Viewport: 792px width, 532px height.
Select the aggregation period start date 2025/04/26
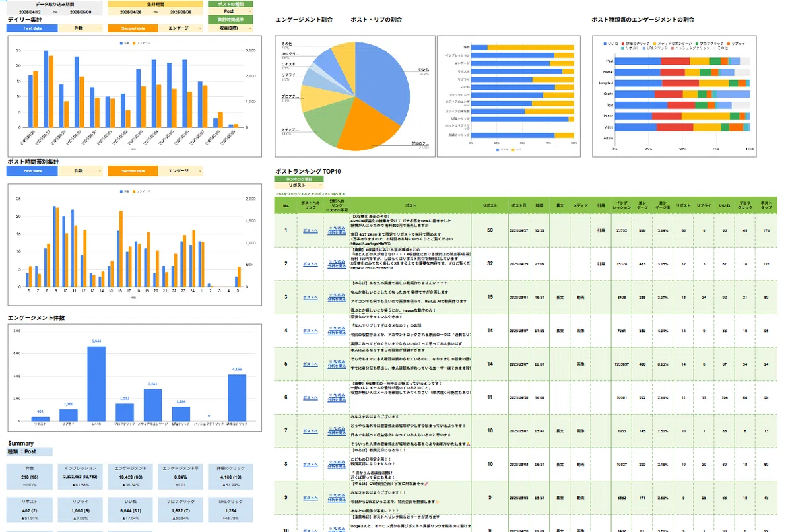(131, 11)
